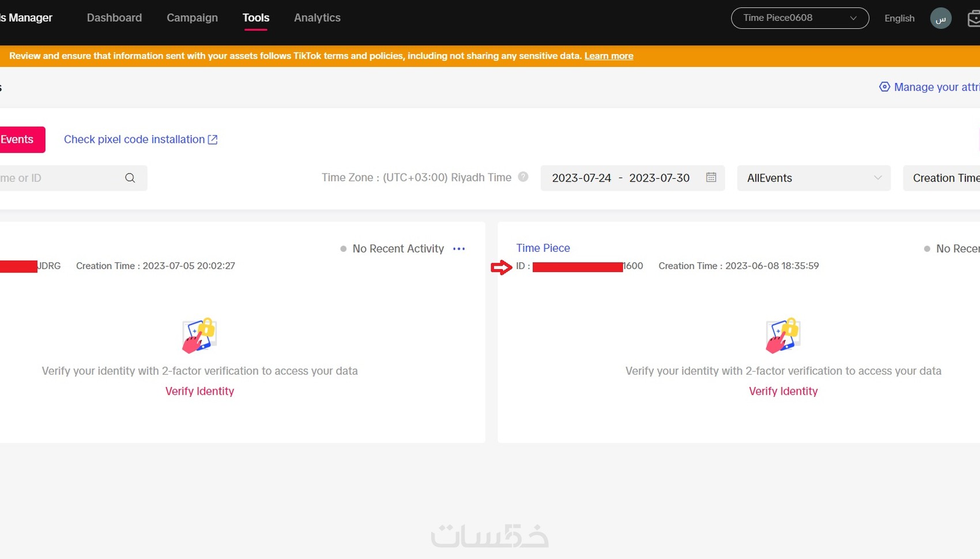Click Verify Identity in the Time Piece card
Image resolution: width=980 pixels, height=559 pixels.
783,391
